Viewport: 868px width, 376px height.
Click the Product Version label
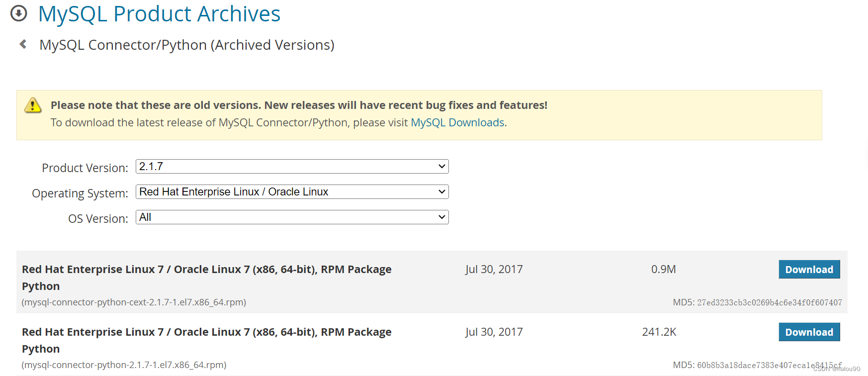[85, 168]
